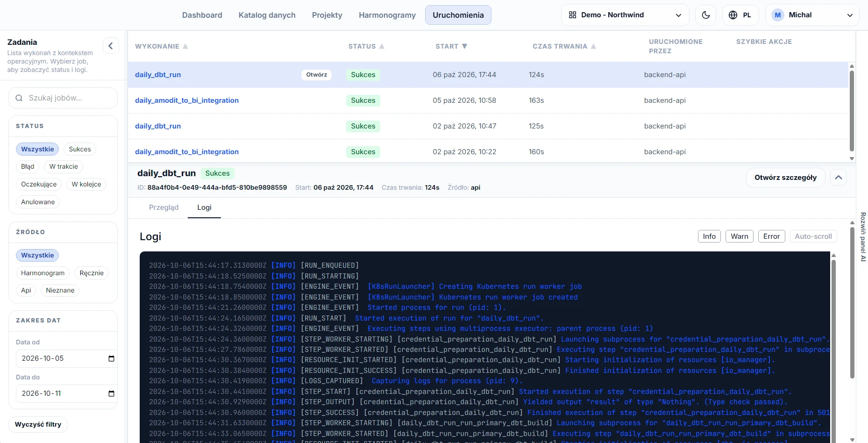Sort by Status column arrow
Viewport: 868px width, 443px height.
pos(382,46)
